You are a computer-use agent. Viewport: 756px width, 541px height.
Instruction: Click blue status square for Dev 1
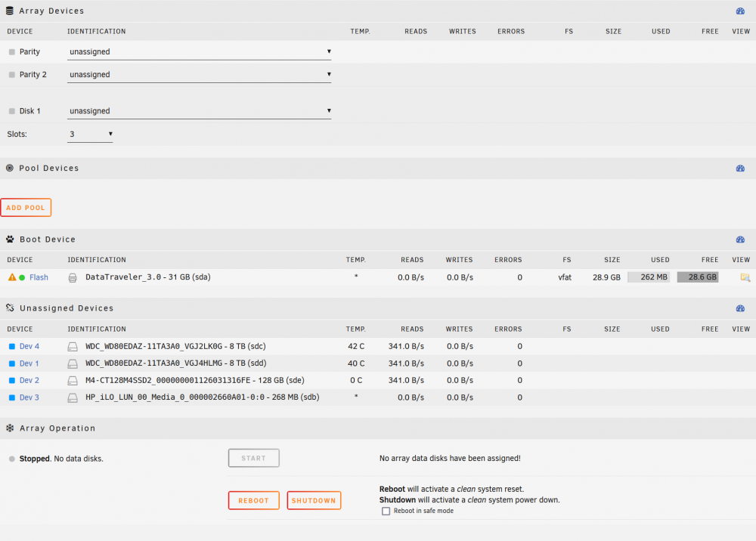[12, 363]
